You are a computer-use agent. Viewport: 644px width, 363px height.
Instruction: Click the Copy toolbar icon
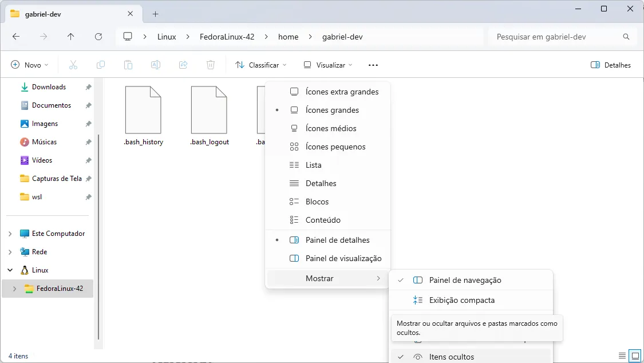point(101,65)
